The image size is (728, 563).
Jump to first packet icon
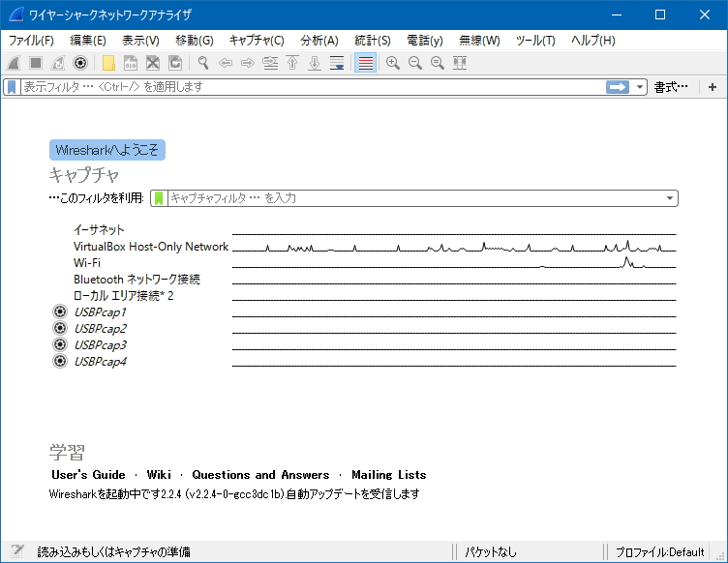[292, 63]
